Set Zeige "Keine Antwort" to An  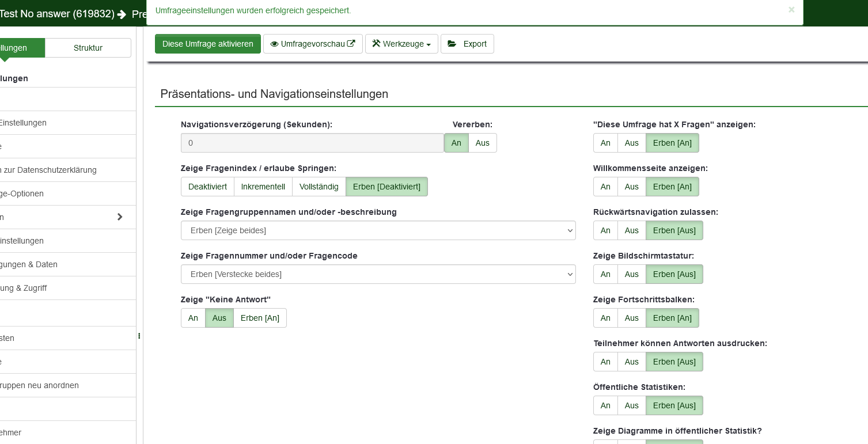(x=193, y=318)
